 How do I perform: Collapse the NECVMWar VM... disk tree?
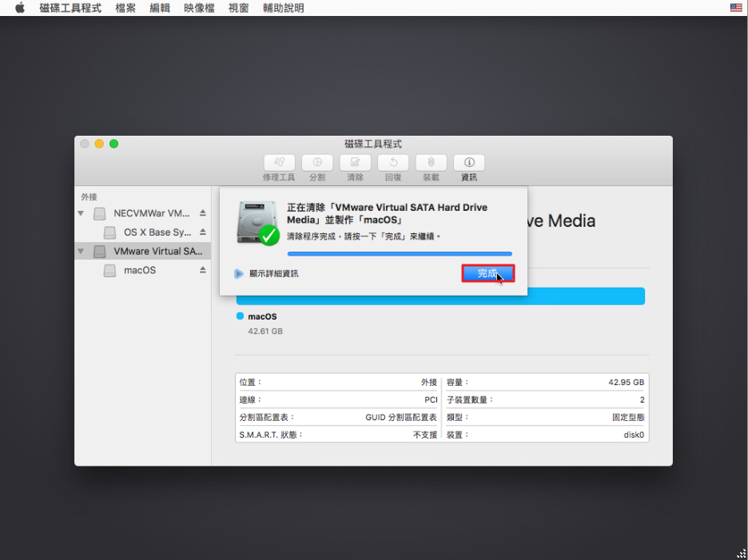coord(81,213)
